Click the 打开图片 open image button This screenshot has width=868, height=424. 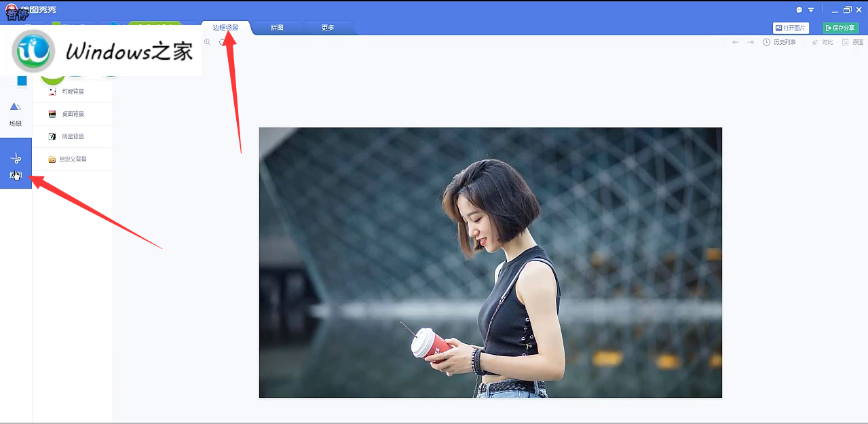point(791,28)
